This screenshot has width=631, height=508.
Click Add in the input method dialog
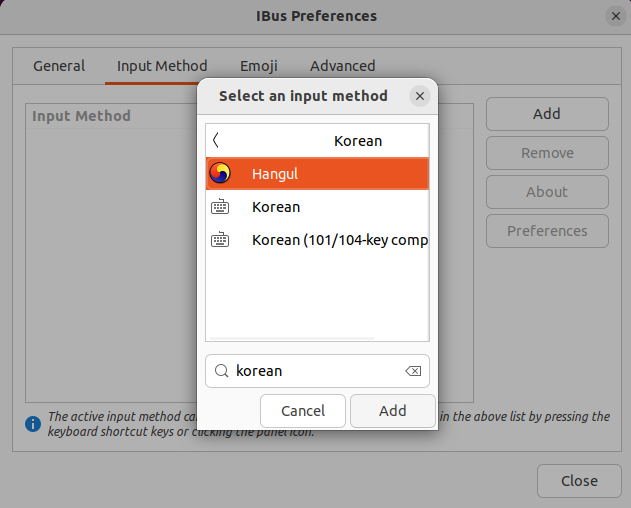[393, 411]
